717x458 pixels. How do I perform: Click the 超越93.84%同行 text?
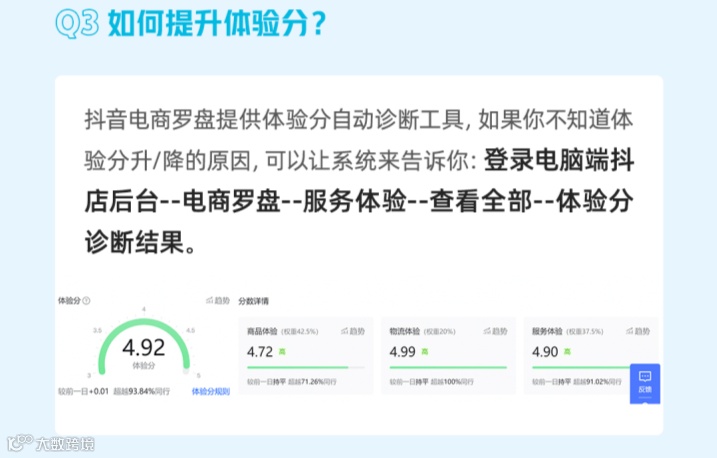coord(141,391)
